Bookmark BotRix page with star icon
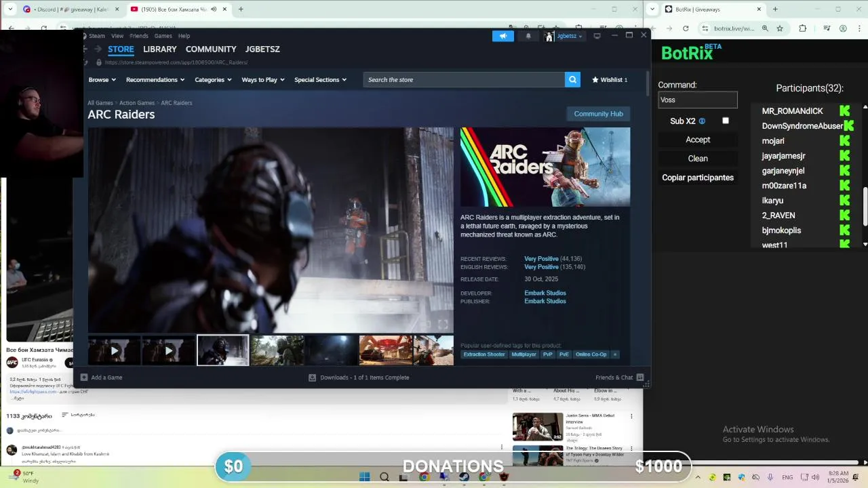The image size is (868, 488). click(x=780, y=28)
